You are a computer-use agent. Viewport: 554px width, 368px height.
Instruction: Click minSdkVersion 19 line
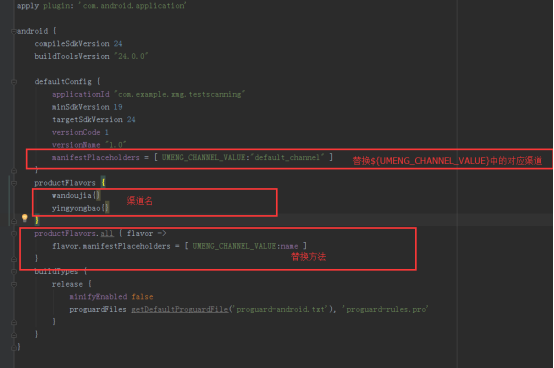click(87, 107)
